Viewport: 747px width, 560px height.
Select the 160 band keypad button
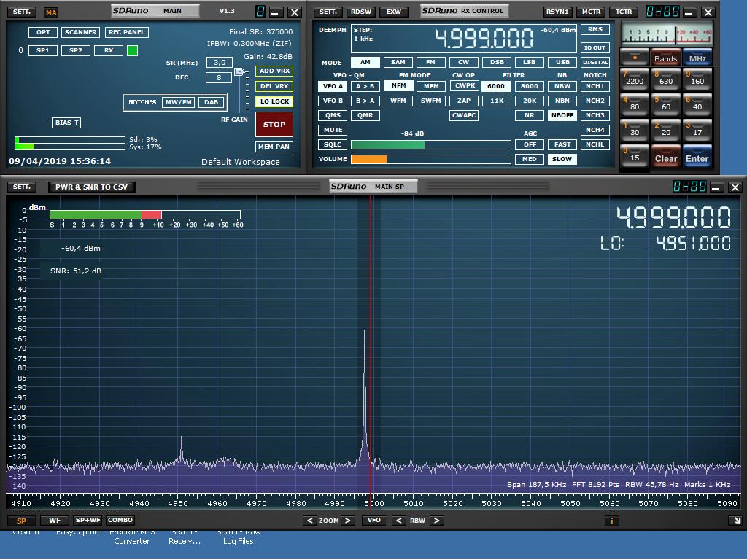[697, 80]
